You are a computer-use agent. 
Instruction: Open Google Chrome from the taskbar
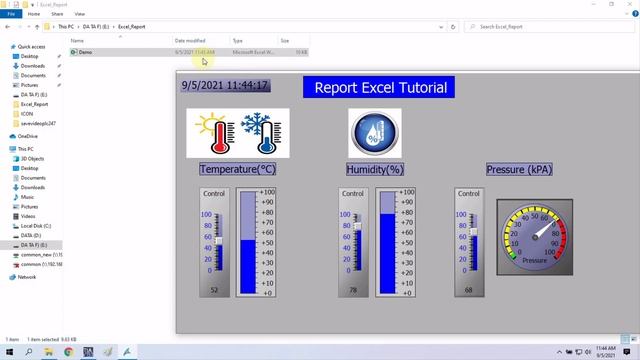[68, 352]
